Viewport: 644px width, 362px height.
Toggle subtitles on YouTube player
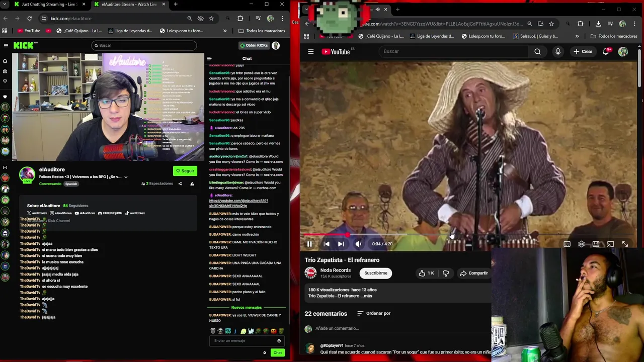(567, 244)
